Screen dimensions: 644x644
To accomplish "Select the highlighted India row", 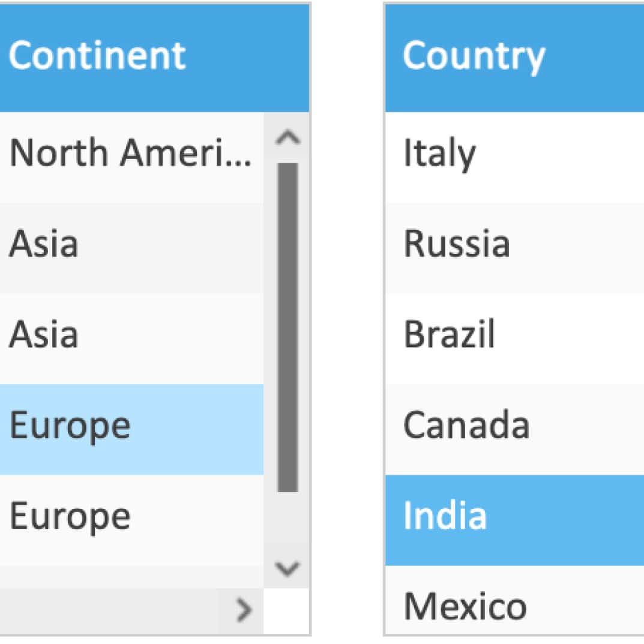I will (x=514, y=520).
